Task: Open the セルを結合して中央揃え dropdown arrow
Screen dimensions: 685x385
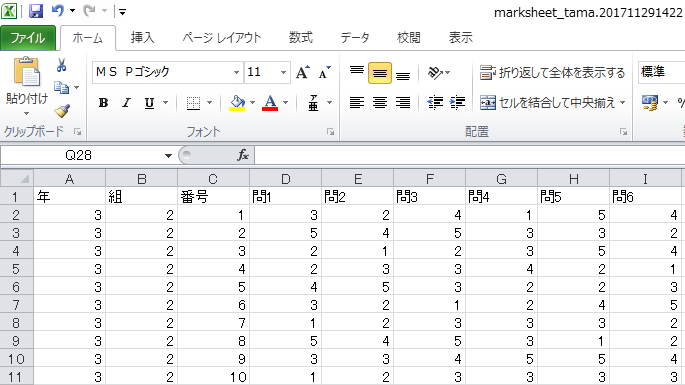Action: [x=623, y=103]
